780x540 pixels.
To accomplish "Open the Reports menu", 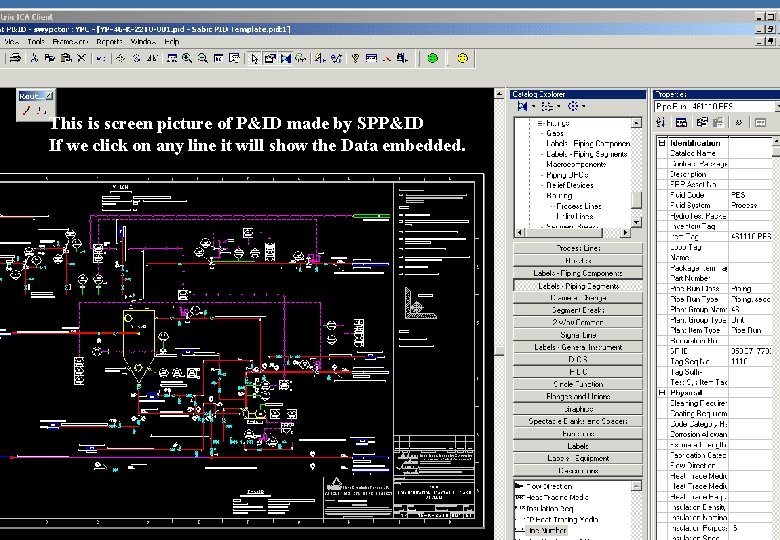I will pos(110,42).
